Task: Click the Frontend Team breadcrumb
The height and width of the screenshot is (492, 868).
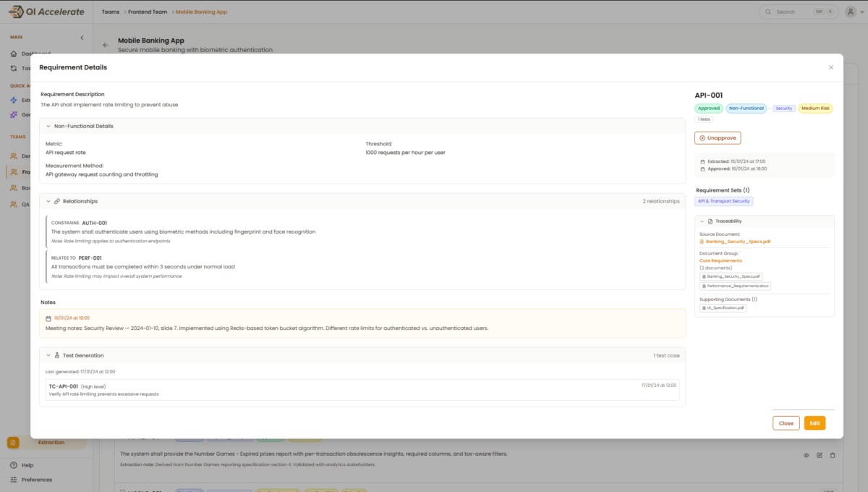Action: tap(148, 12)
